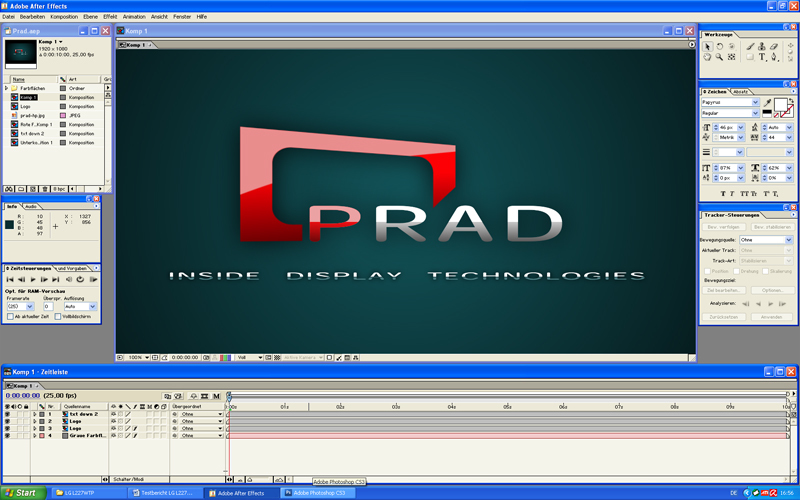Select the Hand tool in Werkzeuge
800x500 pixels.
pyautogui.click(x=707, y=57)
